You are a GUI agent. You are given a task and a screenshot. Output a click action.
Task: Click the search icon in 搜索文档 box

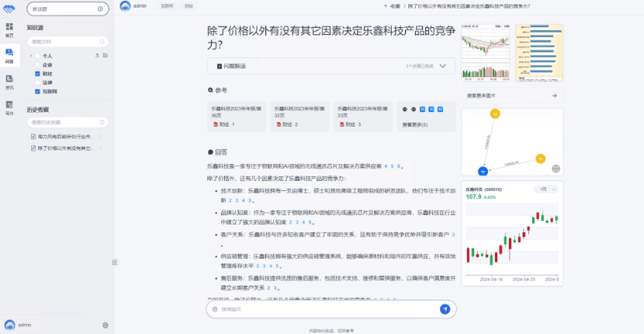tap(102, 40)
